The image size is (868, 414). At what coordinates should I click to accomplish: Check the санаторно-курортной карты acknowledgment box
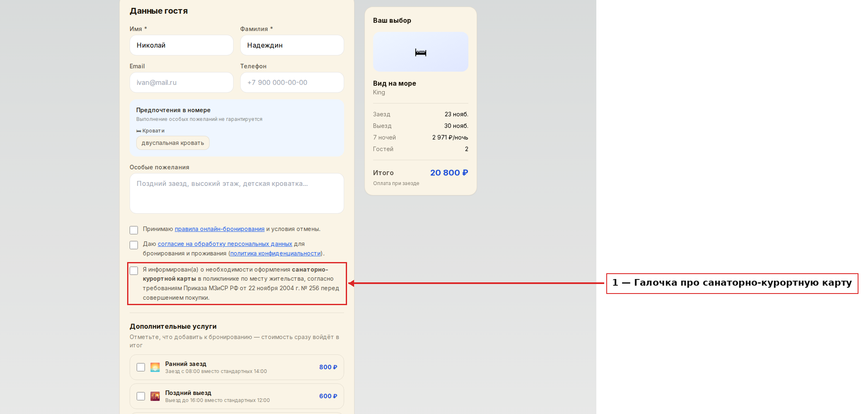(134, 270)
